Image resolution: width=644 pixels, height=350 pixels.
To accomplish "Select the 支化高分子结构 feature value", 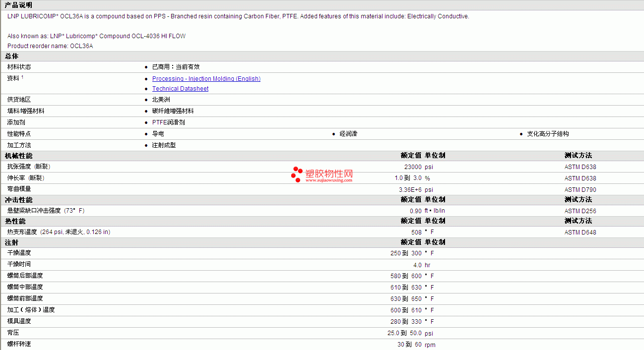I will (548, 134).
